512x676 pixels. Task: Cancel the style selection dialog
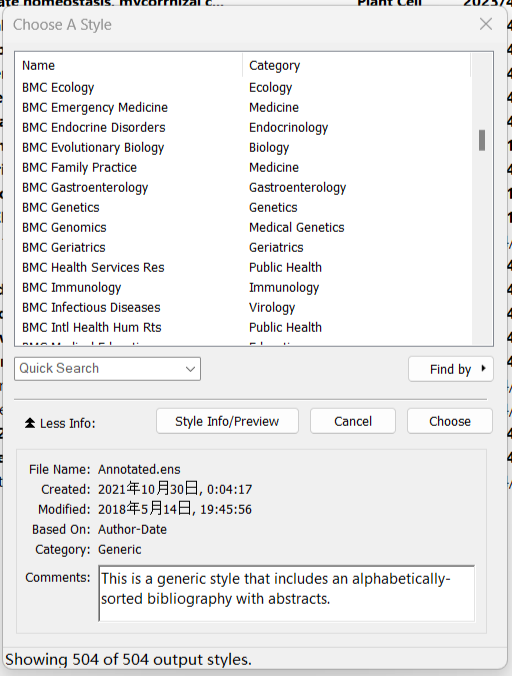[x=353, y=421]
